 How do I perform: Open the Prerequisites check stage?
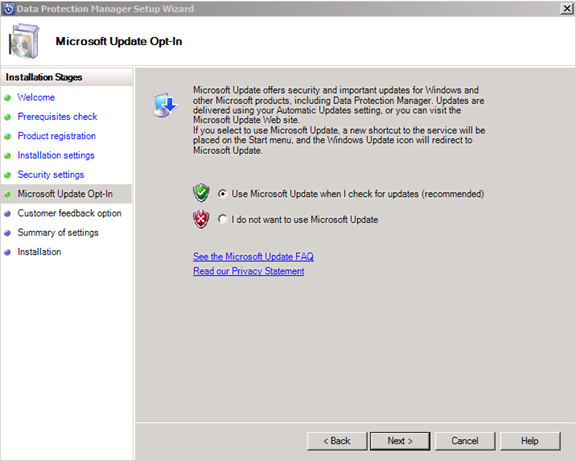pos(57,116)
